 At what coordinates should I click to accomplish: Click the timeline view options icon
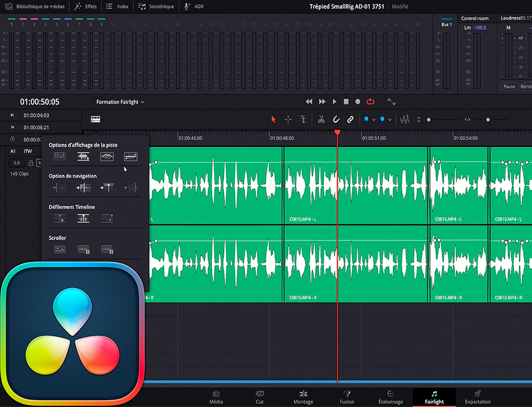96,119
